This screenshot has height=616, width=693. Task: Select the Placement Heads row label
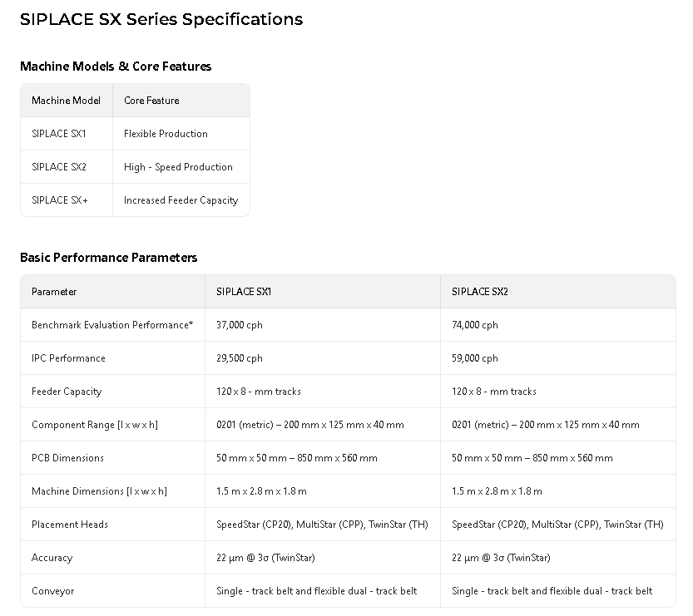tap(70, 525)
